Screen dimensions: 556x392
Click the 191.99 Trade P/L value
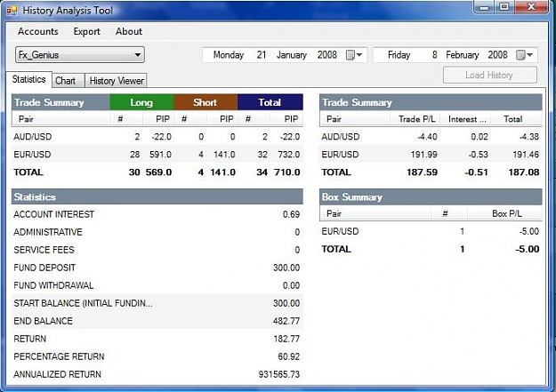(x=423, y=155)
